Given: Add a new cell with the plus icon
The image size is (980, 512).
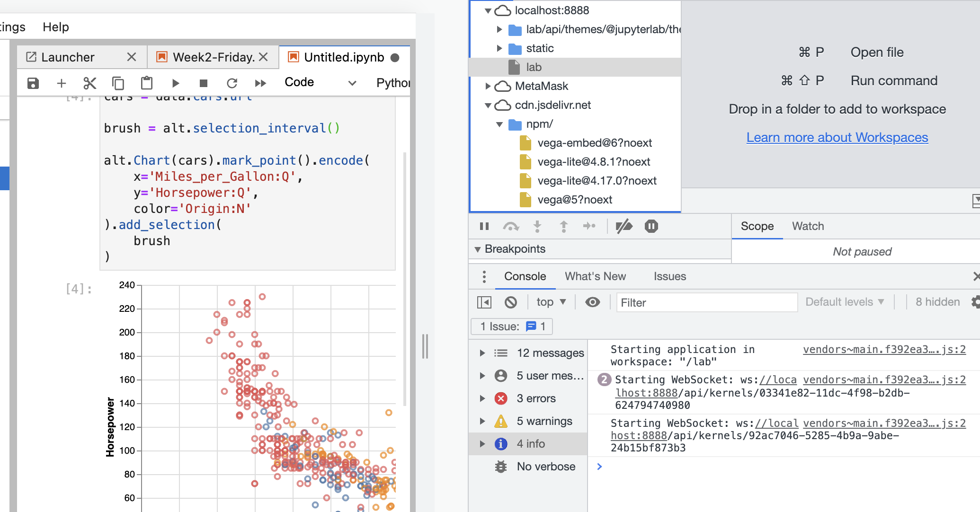Looking at the screenshot, I should point(61,83).
